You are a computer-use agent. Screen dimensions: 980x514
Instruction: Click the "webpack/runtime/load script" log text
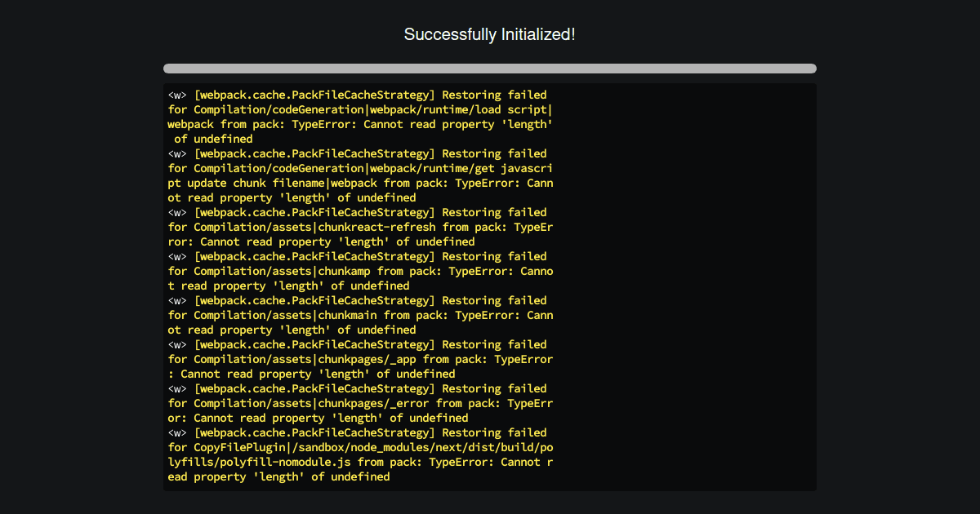point(461,109)
